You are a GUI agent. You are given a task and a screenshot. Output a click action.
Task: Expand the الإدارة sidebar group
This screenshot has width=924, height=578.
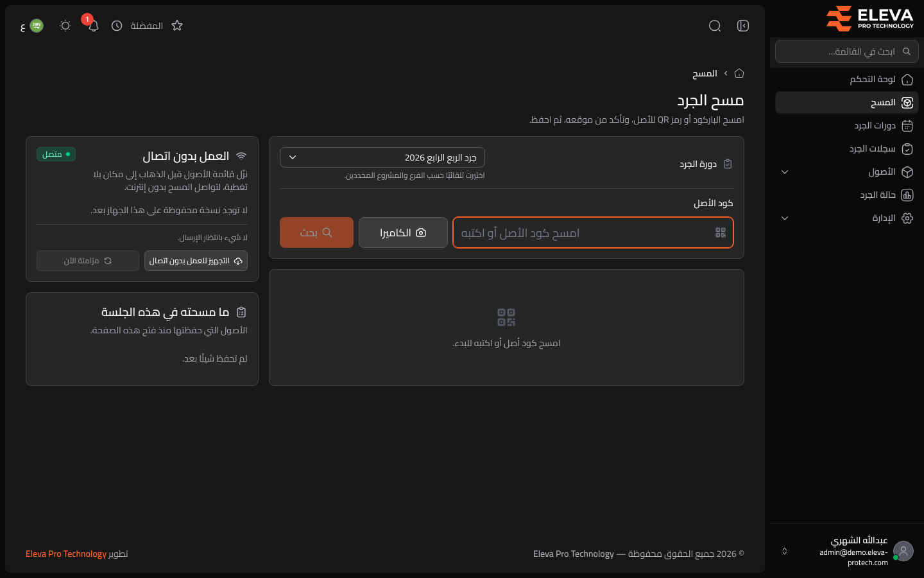pyautogui.click(x=847, y=218)
